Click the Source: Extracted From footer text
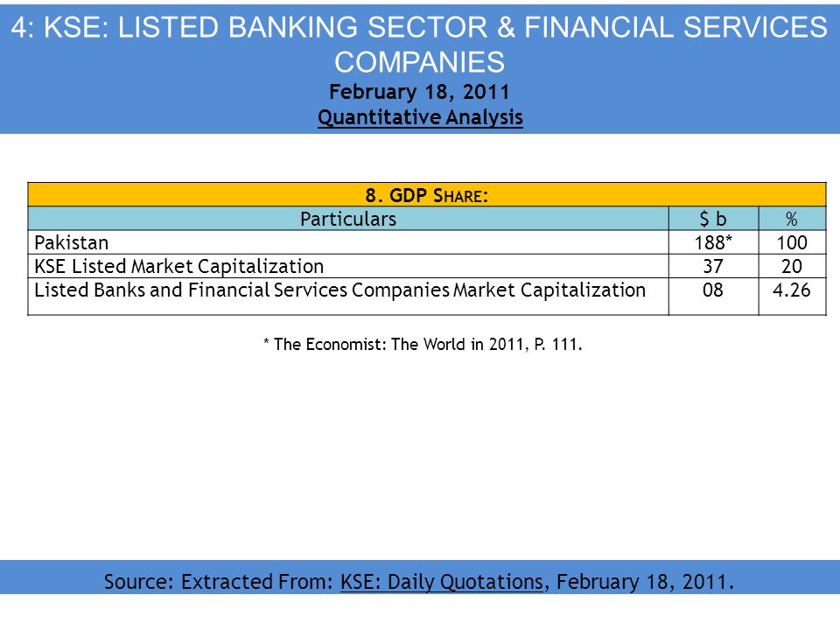This screenshot has height=630, width=840. pos(219,581)
